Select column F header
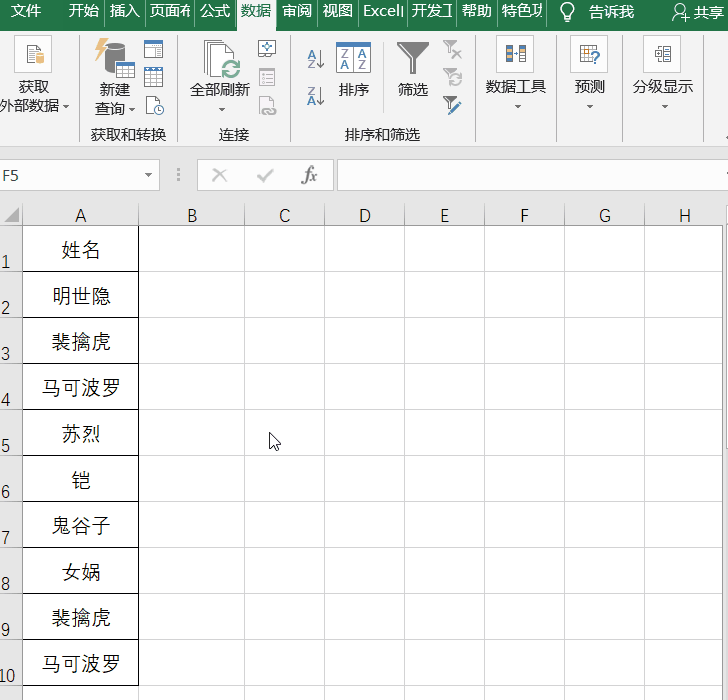728x700 pixels. click(524, 215)
